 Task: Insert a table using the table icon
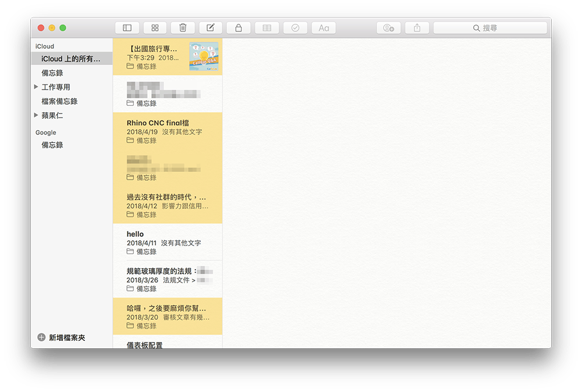[267, 28]
